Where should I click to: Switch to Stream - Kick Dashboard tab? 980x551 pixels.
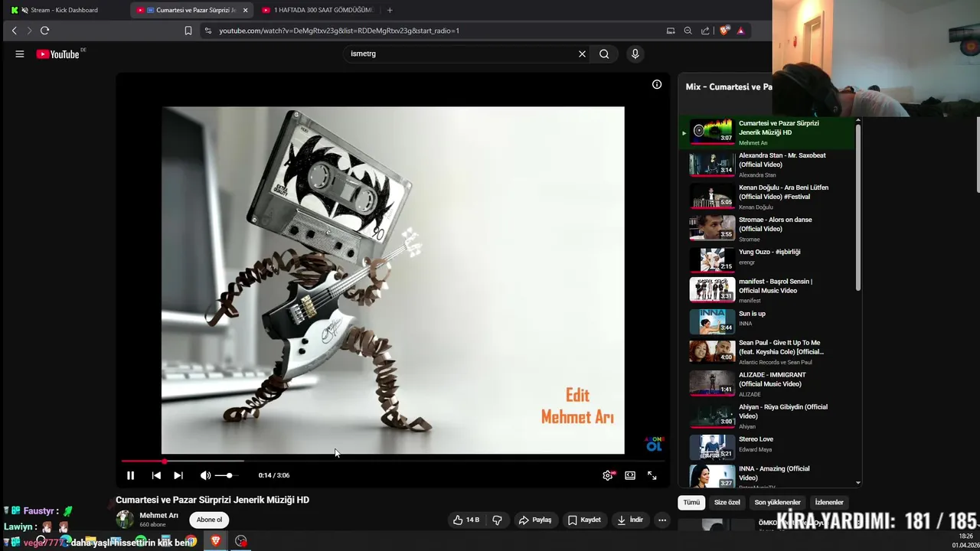[x=64, y=10]
